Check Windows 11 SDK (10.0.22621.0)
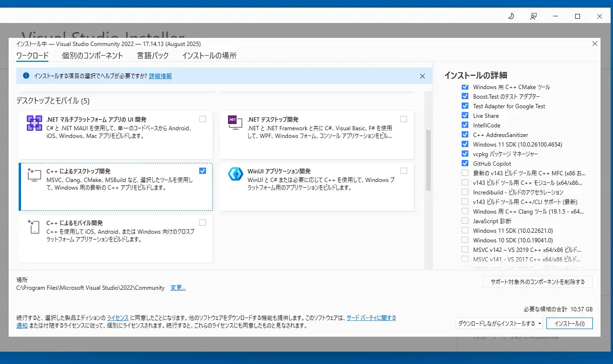613x364 pixels. (465, 230)
